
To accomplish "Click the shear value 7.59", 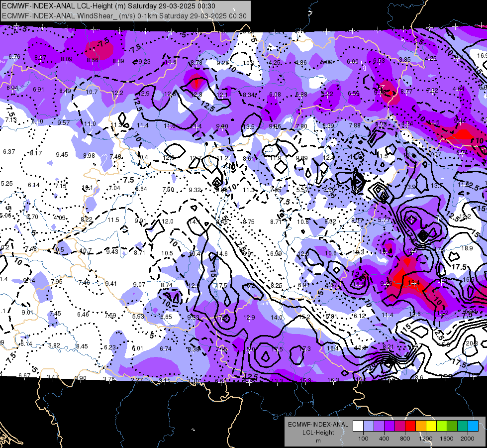I will 110,316.
